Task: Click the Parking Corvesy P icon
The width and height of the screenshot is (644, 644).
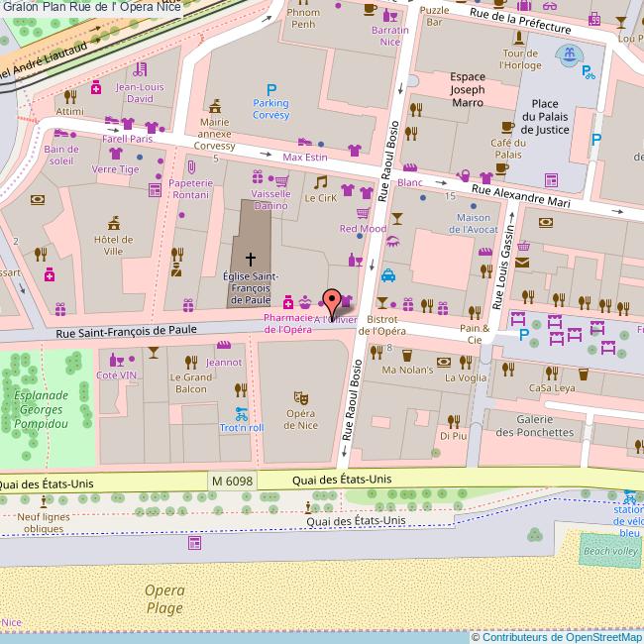Action: 271,89
